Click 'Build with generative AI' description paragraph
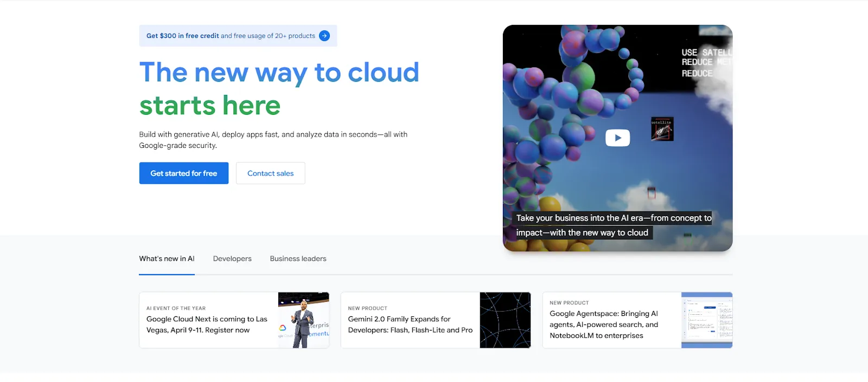This screenshot has width=868, height=382. (x=273, y=140)
